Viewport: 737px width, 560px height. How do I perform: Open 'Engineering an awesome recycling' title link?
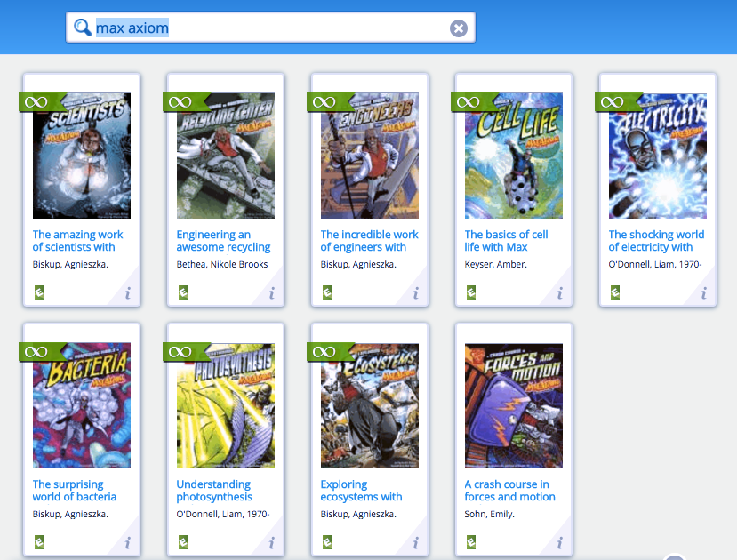(x=223, y=241)
